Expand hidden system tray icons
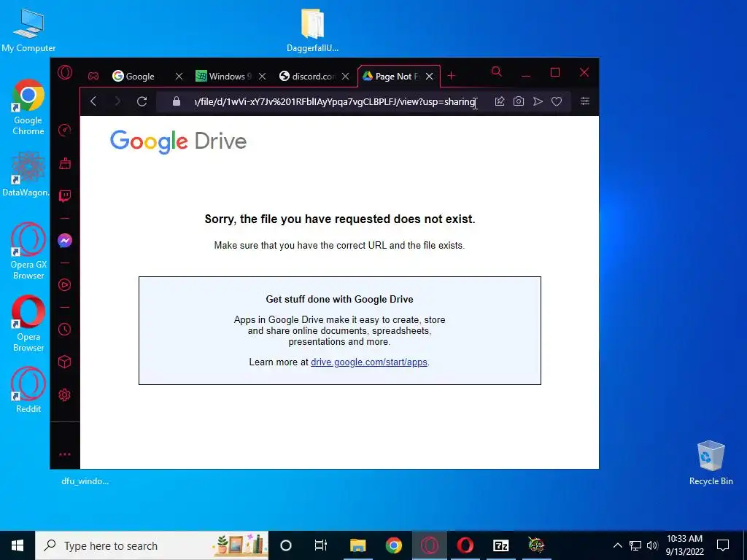The width and height of the screenshot is (747, 560). pos(617,545)
